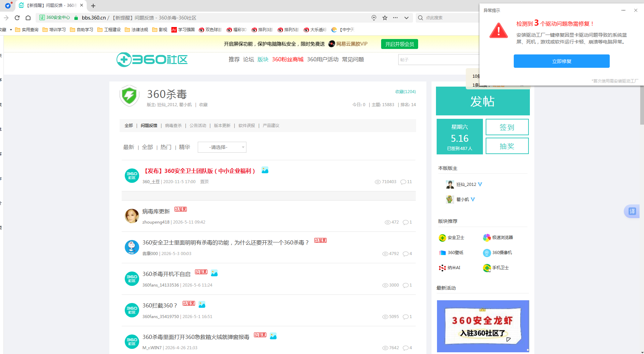Click the 签到 check-in button
Screen dimensions: 644x354
[x=507, y=127]
